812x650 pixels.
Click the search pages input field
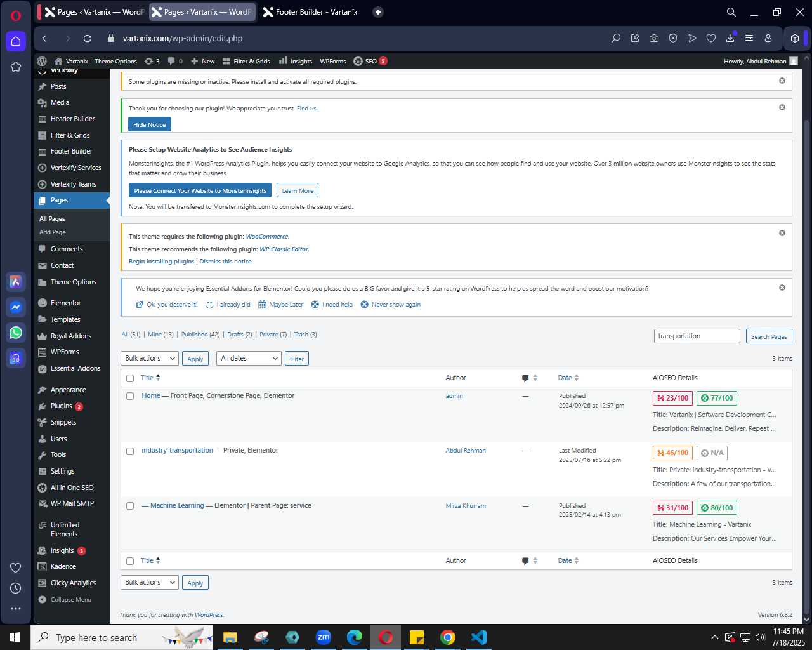[697, 336]
